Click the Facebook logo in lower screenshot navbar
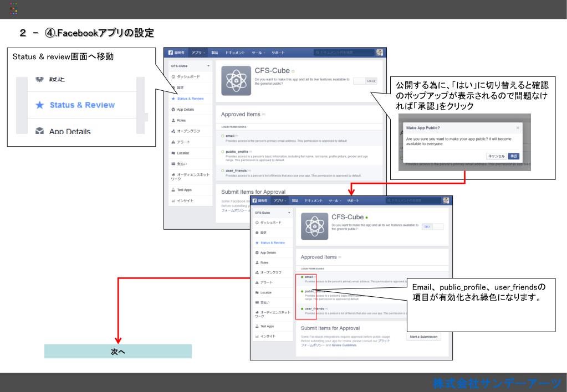Image resolution: width=567 pixels, height=392 pixels. pos(254,200)
